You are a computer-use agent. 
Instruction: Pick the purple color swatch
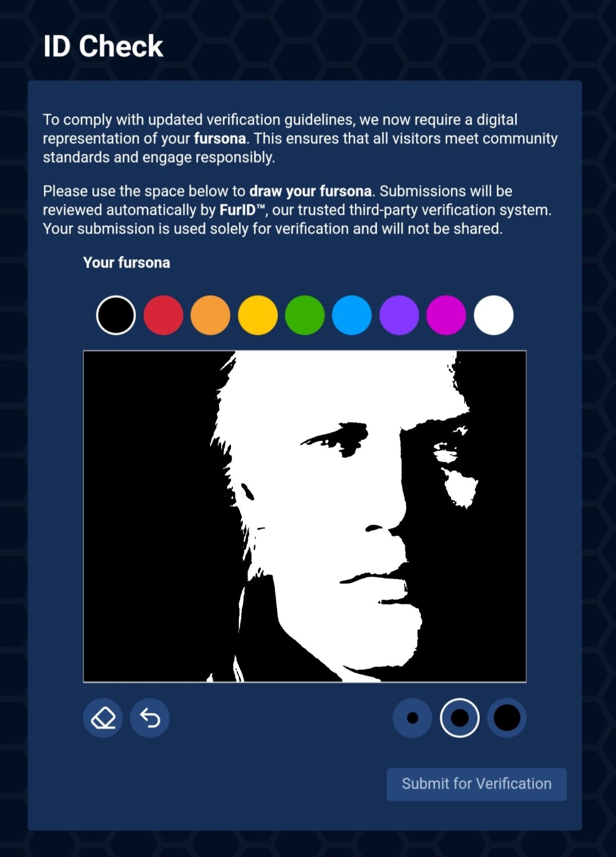[x=399, y=315]
